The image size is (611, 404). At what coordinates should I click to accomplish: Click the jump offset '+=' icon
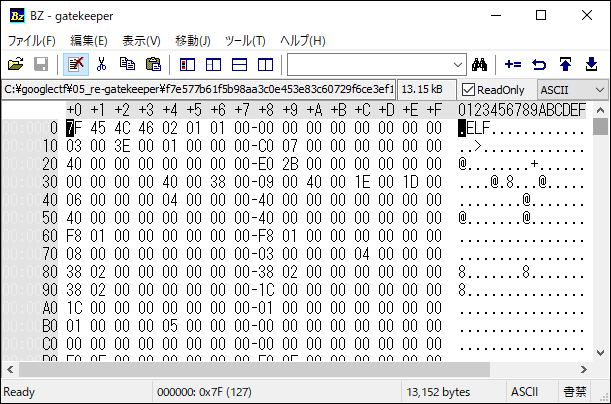pyautogui.click(x=513, y=64)
